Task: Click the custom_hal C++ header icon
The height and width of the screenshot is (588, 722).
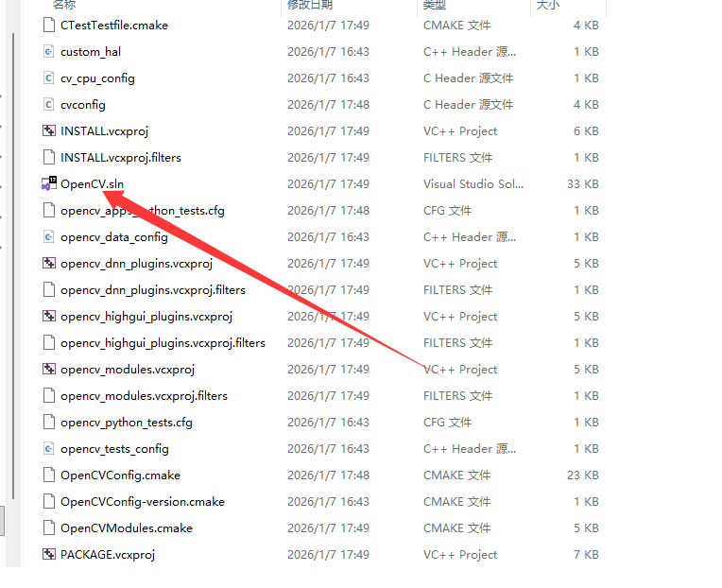Action: coord(49,52)
